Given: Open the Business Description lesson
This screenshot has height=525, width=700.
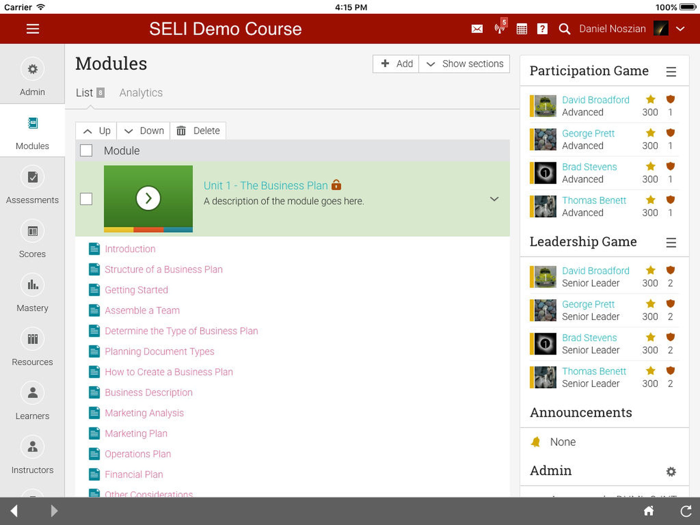Looking at the screenshot, I should [x=149, y=392].
